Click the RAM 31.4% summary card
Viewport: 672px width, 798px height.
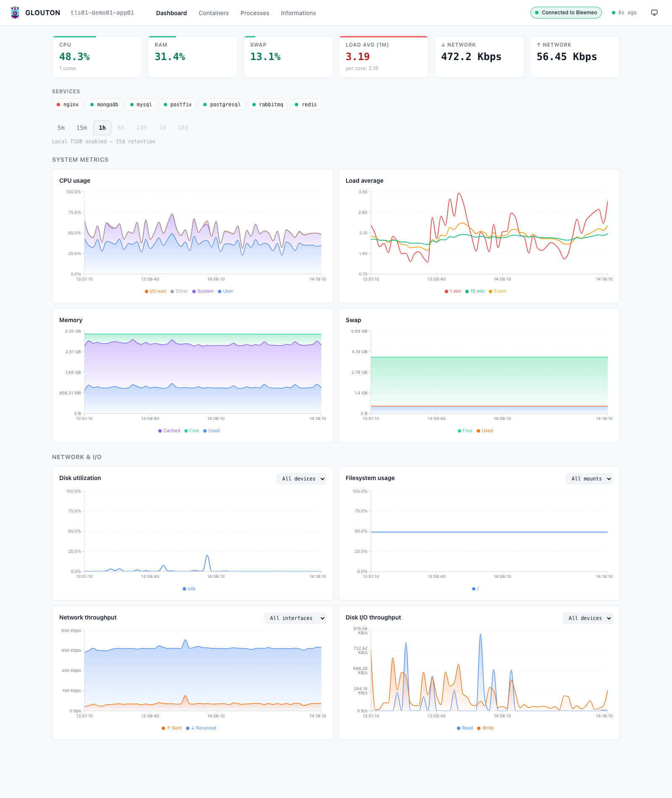click(x=193, y=57)
